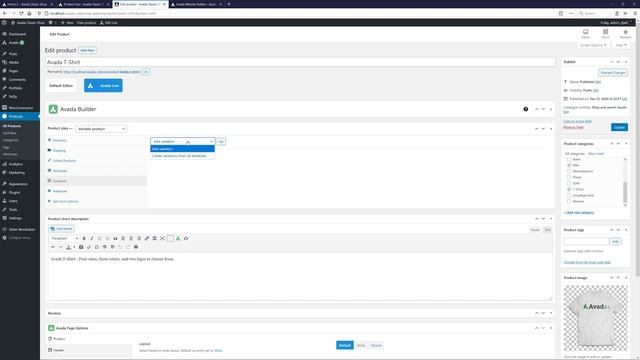The image size is (640, 360).
Task: Select highlighted Add variation dropdown option
Action: coord(182,149)
